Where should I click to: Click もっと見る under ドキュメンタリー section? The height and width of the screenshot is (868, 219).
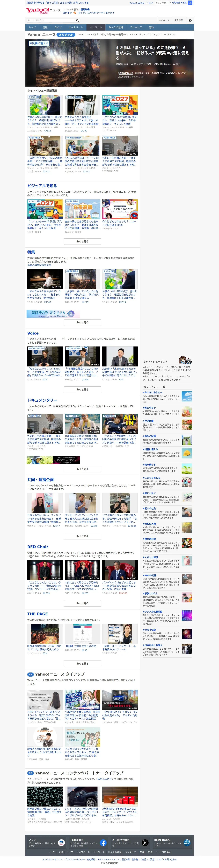coord(82,469)
